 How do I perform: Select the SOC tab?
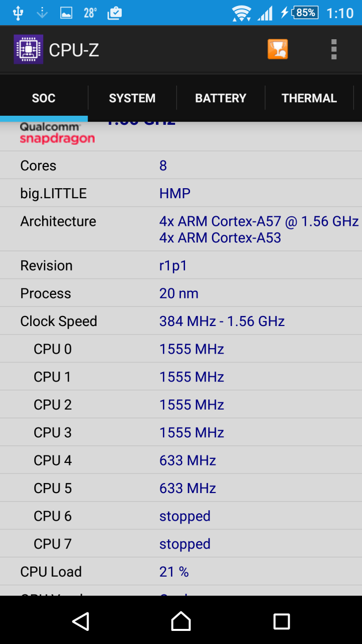[44, 98]
